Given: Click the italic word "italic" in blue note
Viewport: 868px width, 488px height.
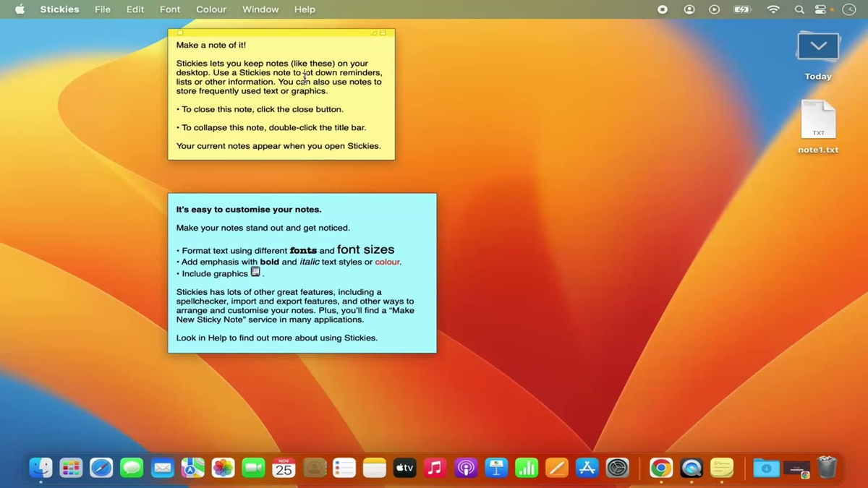Looking at the screenshot, I should pyautogui.click(x=310, y=262).
